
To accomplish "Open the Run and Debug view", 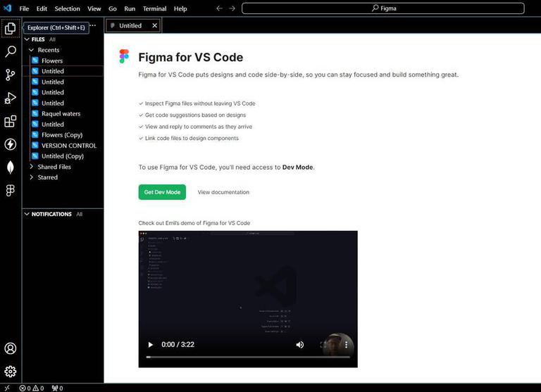I will pos(11,98).
